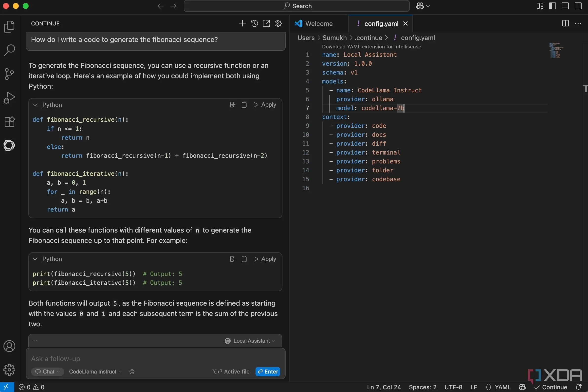Open the Chat mode dropdown
Image resolution: width=588 pixels, height=392 pixels.
(x=47, y=372)
